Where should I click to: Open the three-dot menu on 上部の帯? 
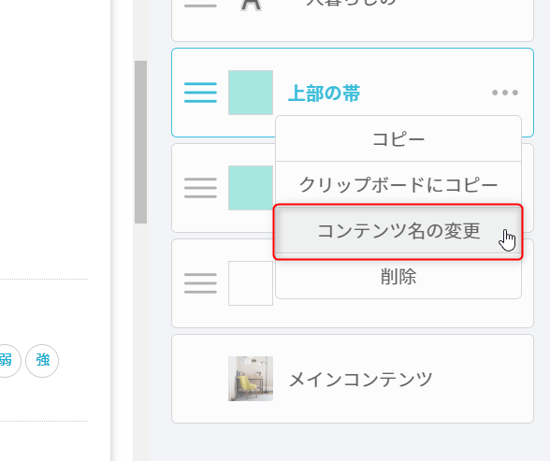point(505,93)
